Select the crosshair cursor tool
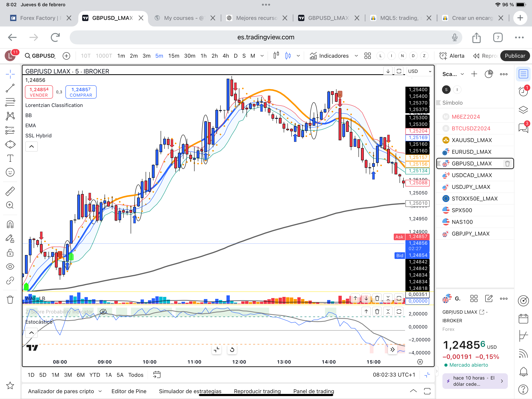 10,74
